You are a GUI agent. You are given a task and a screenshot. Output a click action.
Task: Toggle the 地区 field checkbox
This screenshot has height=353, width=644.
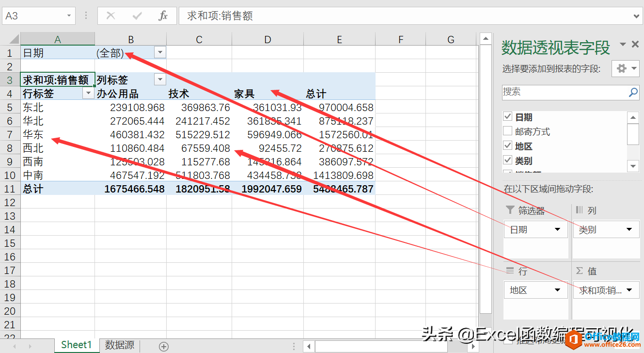507,145
